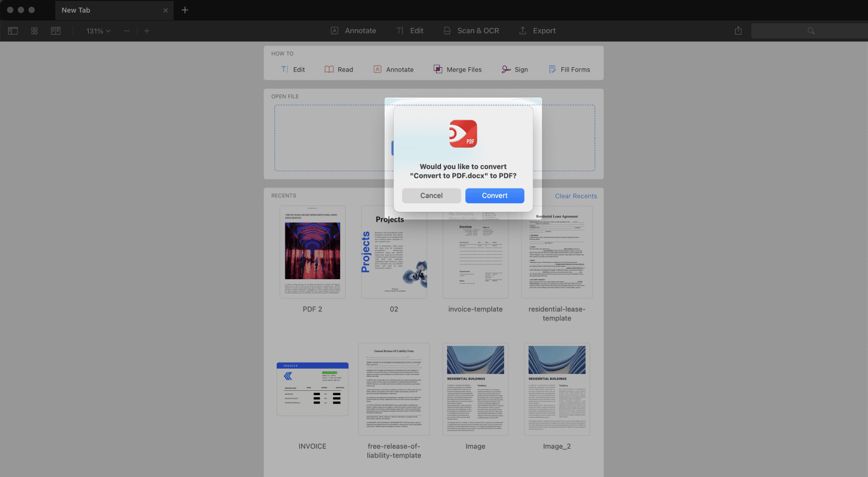Open the Scan & OCR tab
The width and height of the screenshot is (868, 477).
(x=471, y=31)
